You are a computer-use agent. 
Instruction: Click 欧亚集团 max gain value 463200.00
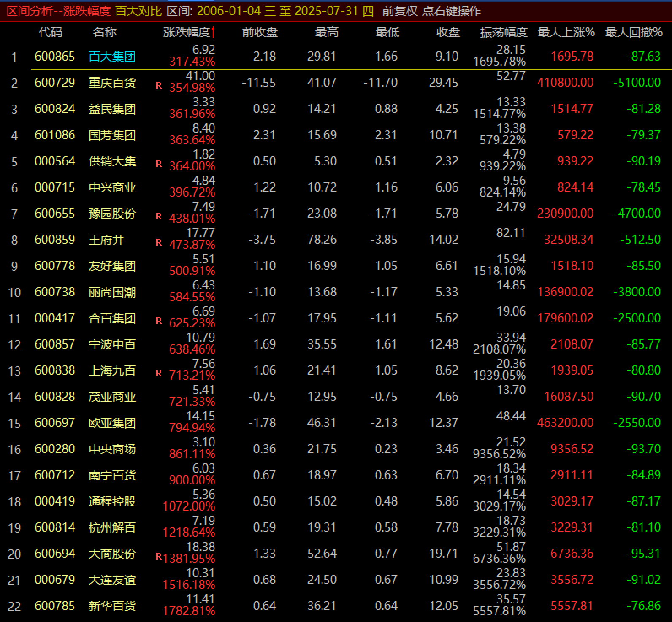(565, 423)
